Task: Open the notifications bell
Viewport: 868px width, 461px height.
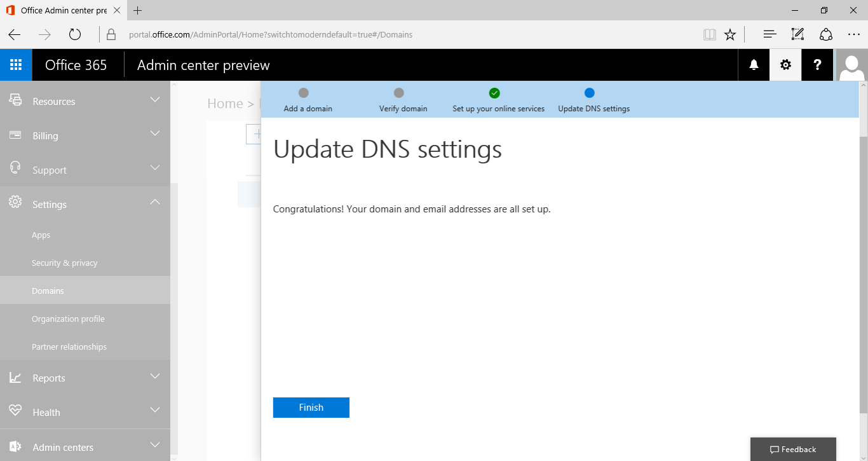Action: tap(754, 65)
